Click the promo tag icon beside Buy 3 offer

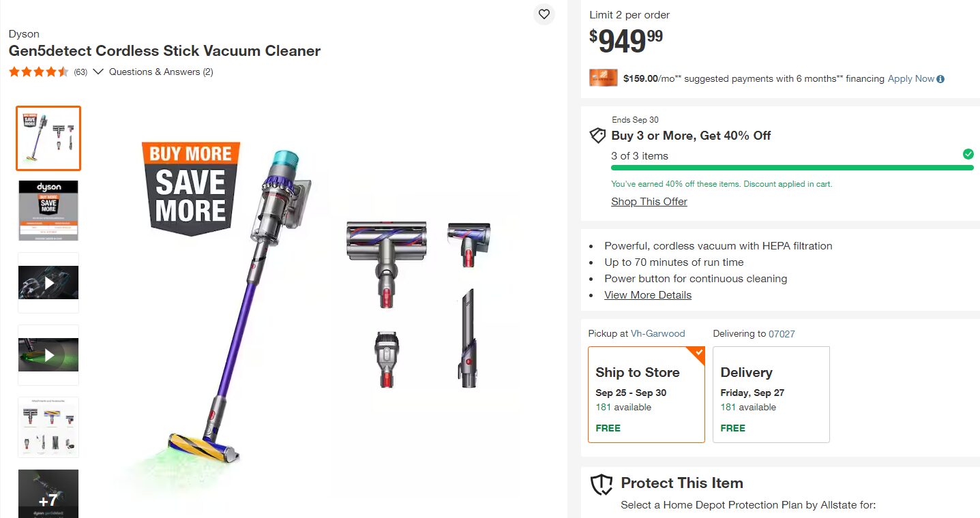click(597, 136)
